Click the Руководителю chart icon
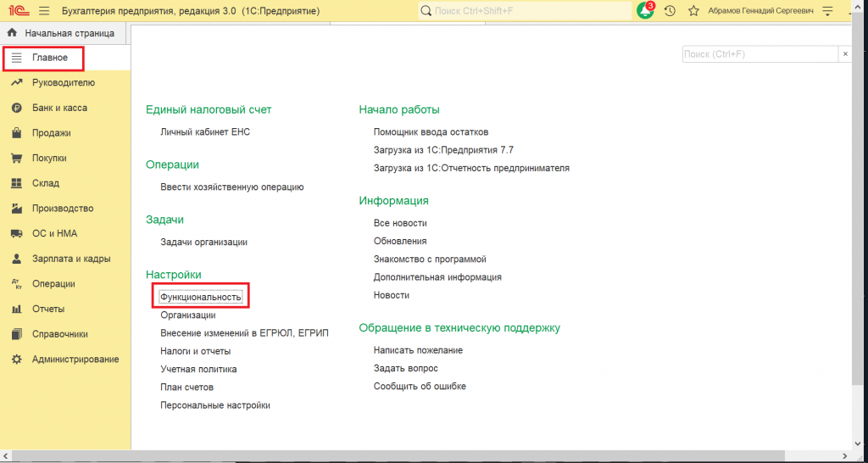Screen dimensions: 868x463 17,83
